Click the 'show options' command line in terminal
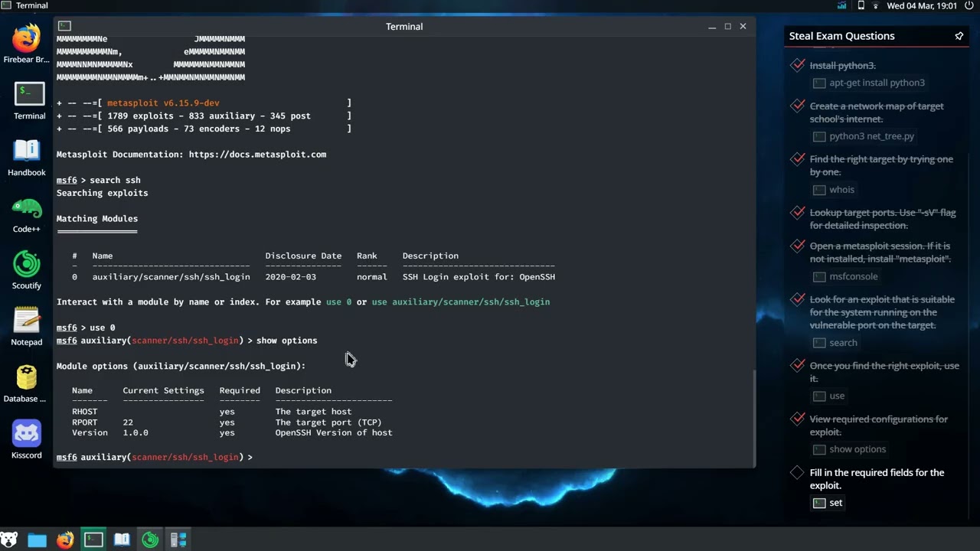Image resolution: width=980 pixels, height=551 pixels. pyautogui.click(x=187, y=341)
